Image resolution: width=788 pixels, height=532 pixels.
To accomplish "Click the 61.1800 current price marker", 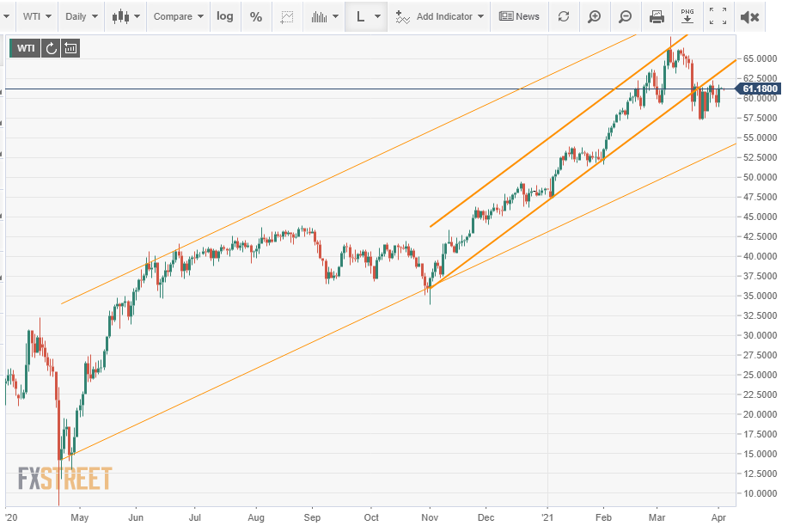I will tap(760, 89).
